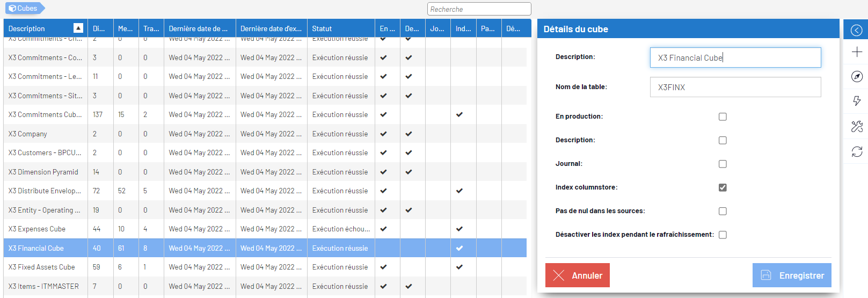Viewport: 868px width, 298px height.
Task: Toggle the Description column sort arrow
Action: [x=78, y=28]
